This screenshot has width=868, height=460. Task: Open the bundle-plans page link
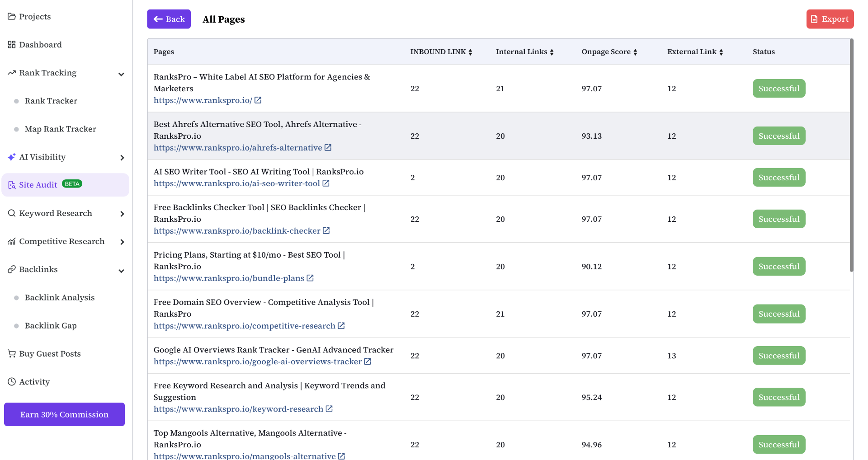click(229, 278)
